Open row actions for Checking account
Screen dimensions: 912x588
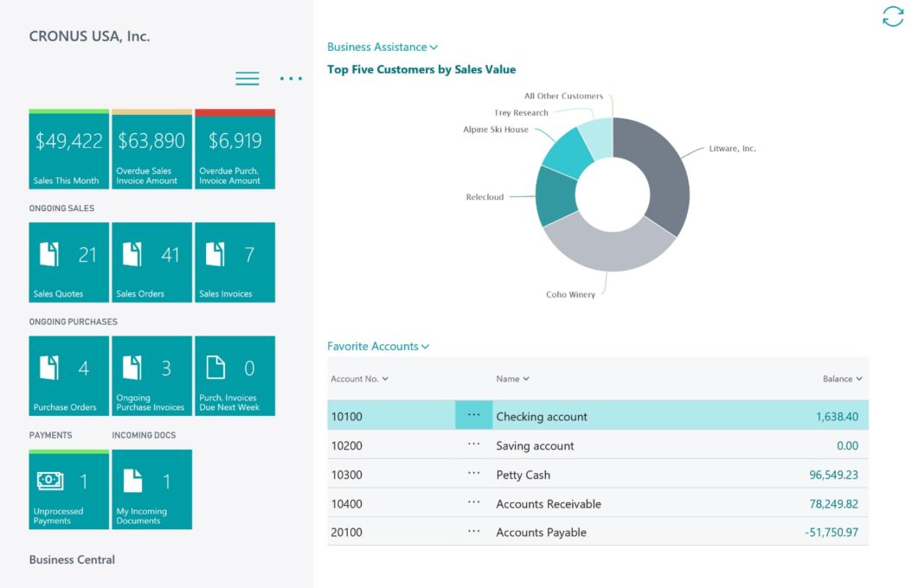point(474,415)
